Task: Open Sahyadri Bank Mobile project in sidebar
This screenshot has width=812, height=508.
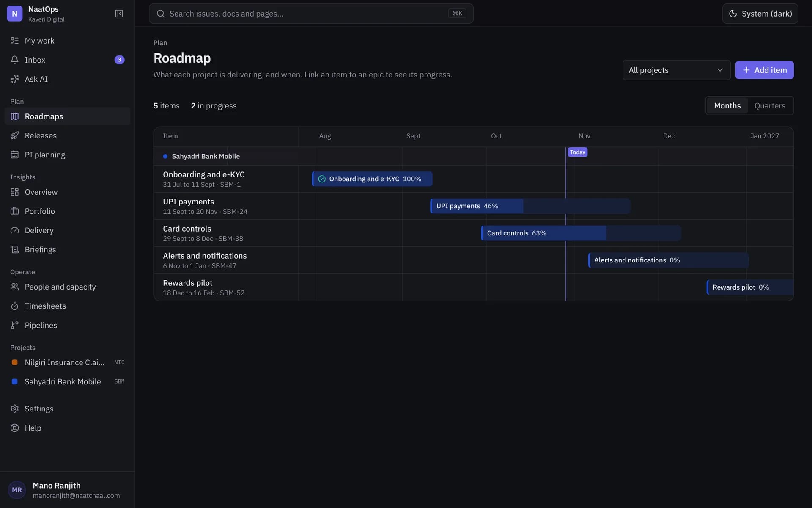Action: pyautogui.click(x=68, y=381)
